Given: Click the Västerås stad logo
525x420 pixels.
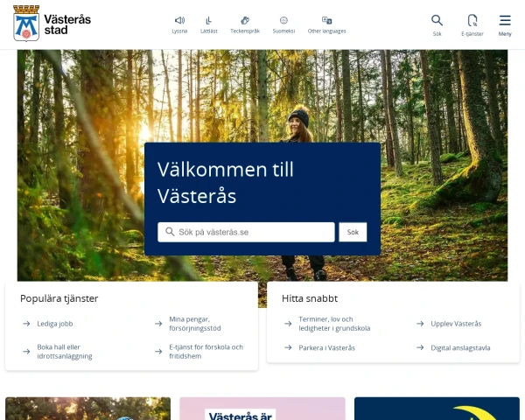Looking at the screenshot, I should pyautogui.click(x=52, y=24).
